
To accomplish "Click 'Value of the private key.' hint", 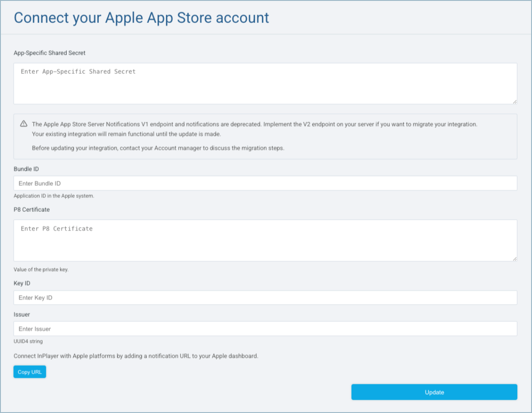I will point(41,270).
